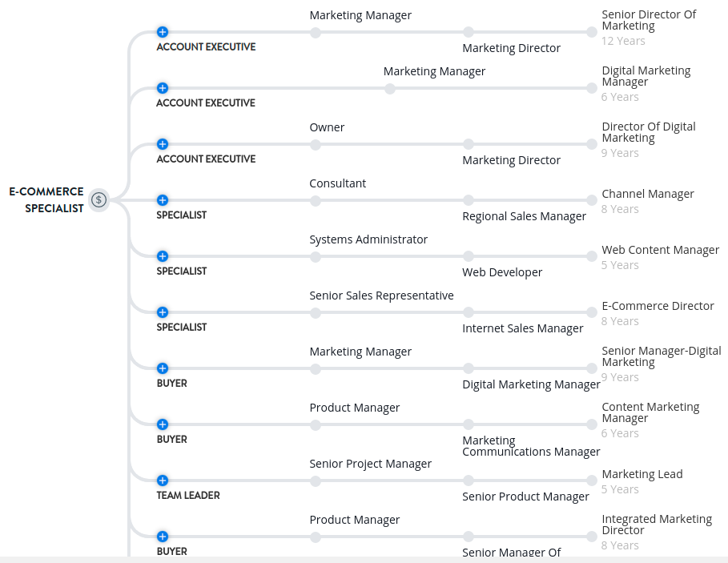Viewport: 728px width, 563px height.
Task: Click the plus icon on the bottom Buyer row
Action: coord(163,537)
